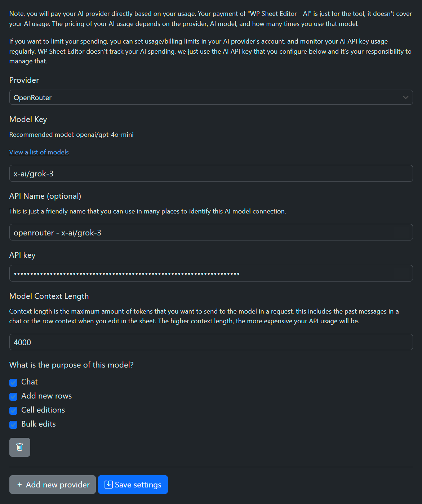The width and height of the screenshot is (422, 504).
Task: Untick the Bulk edits checkbox
Action: (13, 424)
